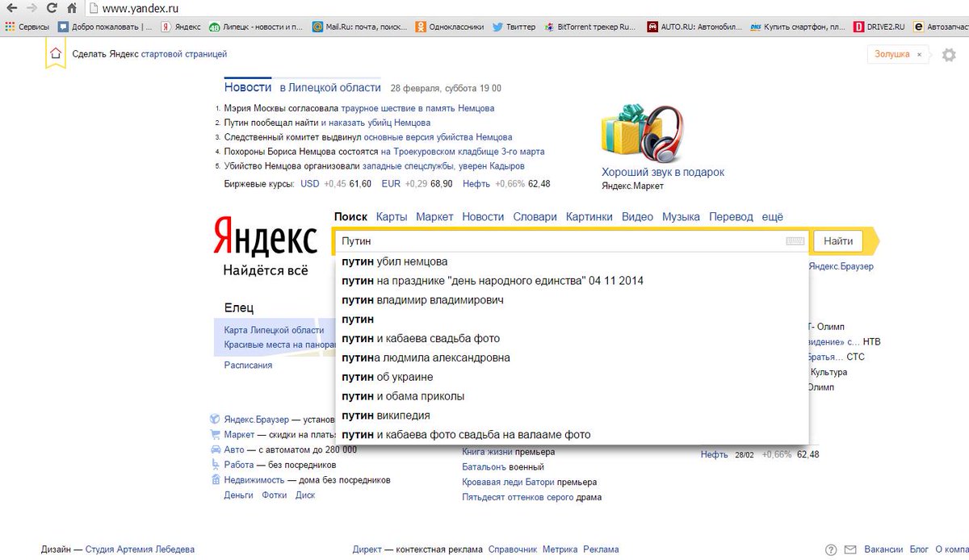Click the yellow home flag icon
The width and height of the screenshot is (969, 560).
point(55,54)
